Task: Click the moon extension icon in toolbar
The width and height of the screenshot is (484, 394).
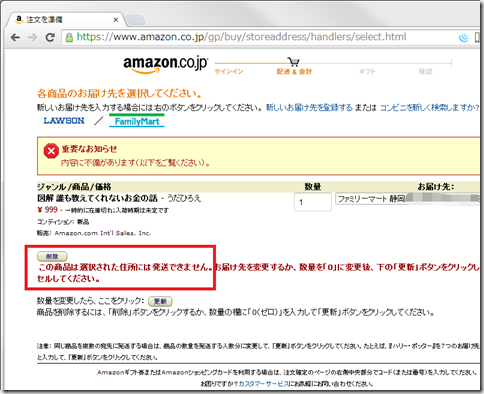Action: coord(463,38)
